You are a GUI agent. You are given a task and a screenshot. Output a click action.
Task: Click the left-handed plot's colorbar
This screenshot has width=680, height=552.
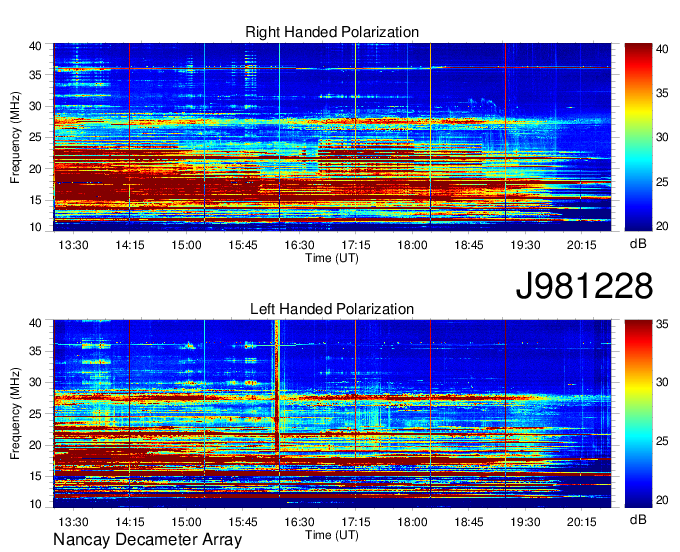coord(638,414)
